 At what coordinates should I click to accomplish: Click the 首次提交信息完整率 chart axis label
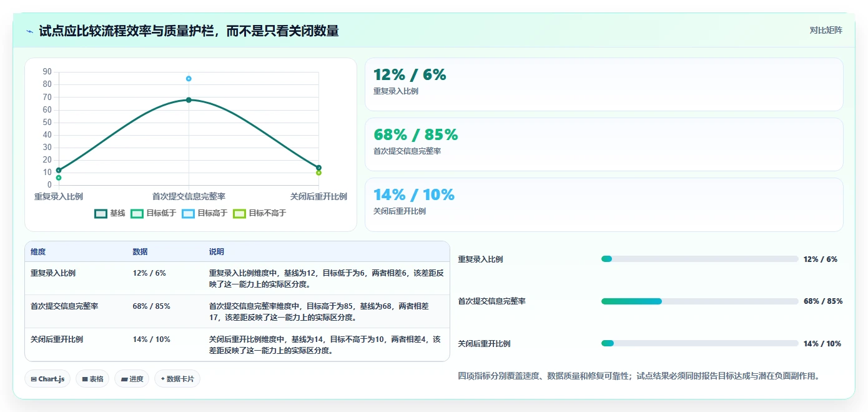click(189, 196)
